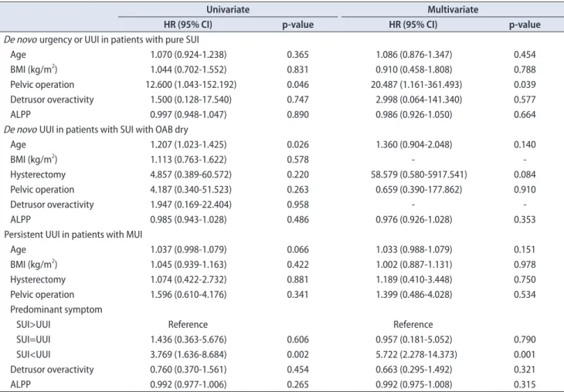This screenshot has height=392, width=564.
Task: Select cell "12.600 (1.043-152.192)"
Action: tap(191, 85)
